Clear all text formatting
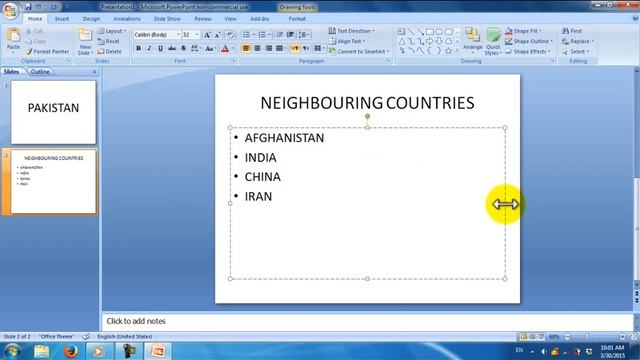The height and width of the screenshot is (360, 640). (230, 35)
